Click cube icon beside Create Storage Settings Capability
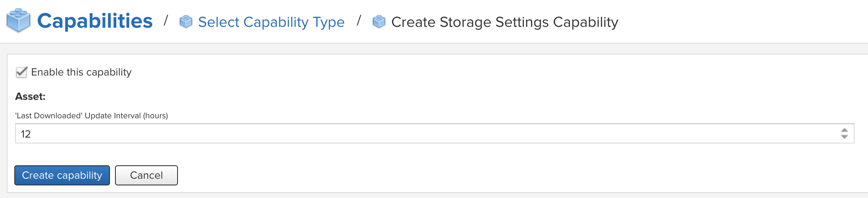The image size is (868, 198). click(379, 21)
